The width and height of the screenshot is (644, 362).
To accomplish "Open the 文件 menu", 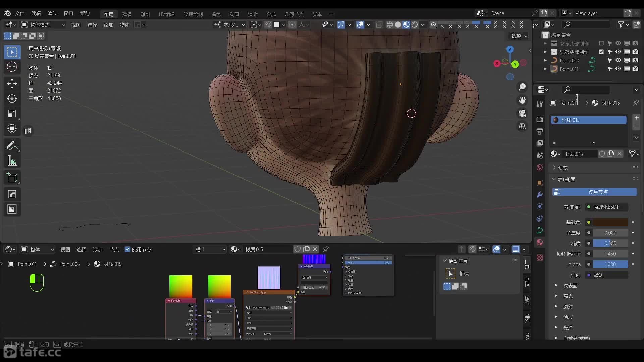I will click(20, 13).
